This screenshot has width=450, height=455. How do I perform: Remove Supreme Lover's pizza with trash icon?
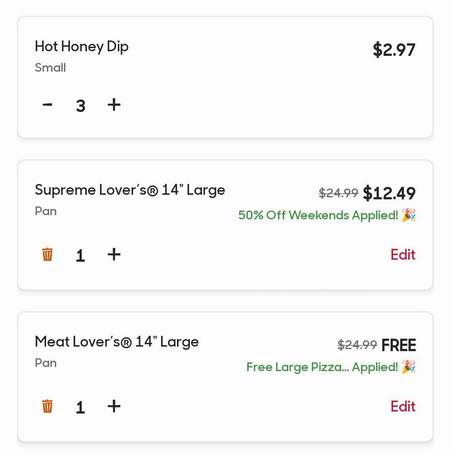coord(47,254)
